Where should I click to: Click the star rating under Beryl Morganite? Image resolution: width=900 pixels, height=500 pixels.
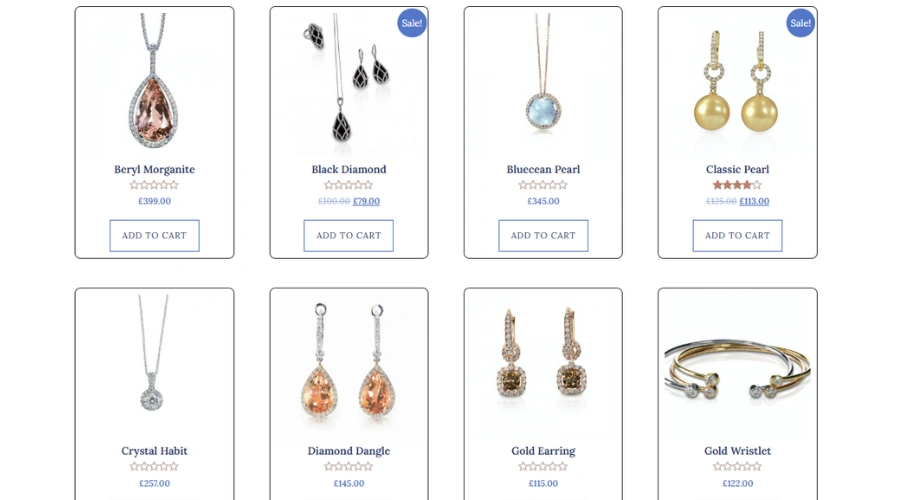pos(154,185)
